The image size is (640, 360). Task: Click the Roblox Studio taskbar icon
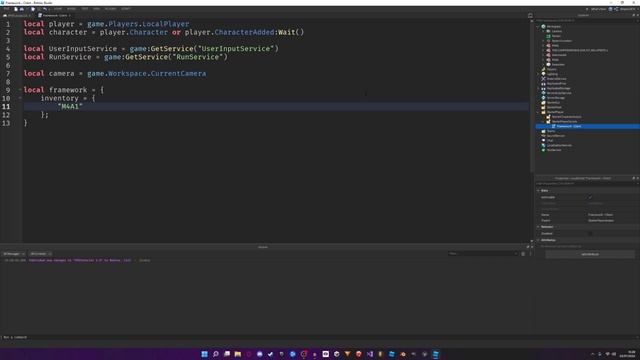(x=436, y=354)
